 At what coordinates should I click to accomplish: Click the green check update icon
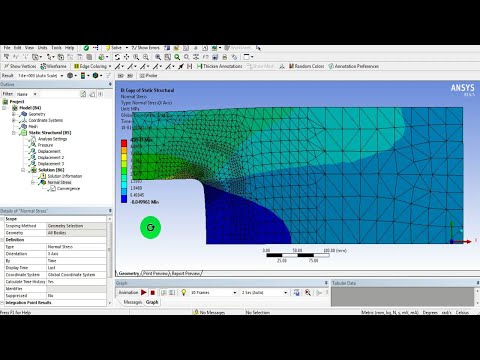tap(86, 48)
